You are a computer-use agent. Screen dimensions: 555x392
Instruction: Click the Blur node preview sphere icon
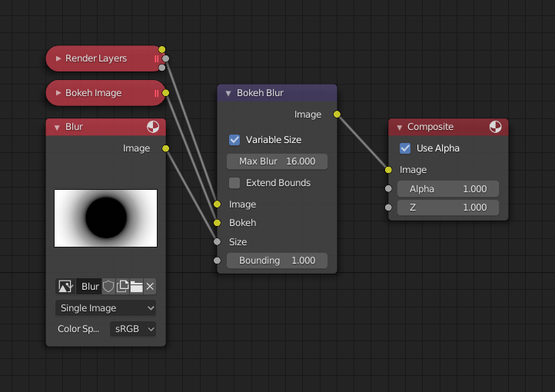coord(153,127)
